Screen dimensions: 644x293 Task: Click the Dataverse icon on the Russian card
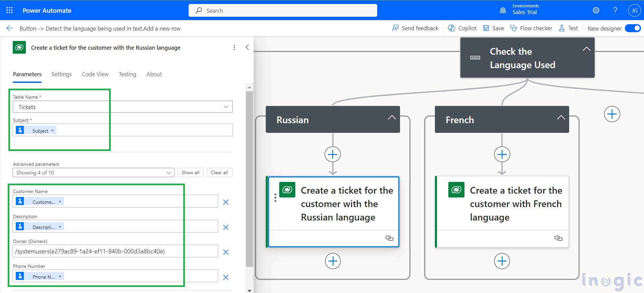coord(287,190)
